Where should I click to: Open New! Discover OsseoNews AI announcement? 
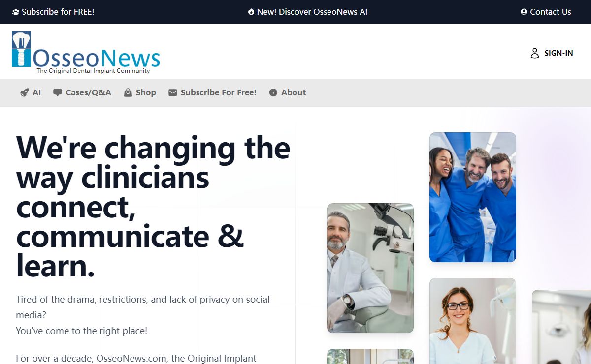[x=312, y=12]
